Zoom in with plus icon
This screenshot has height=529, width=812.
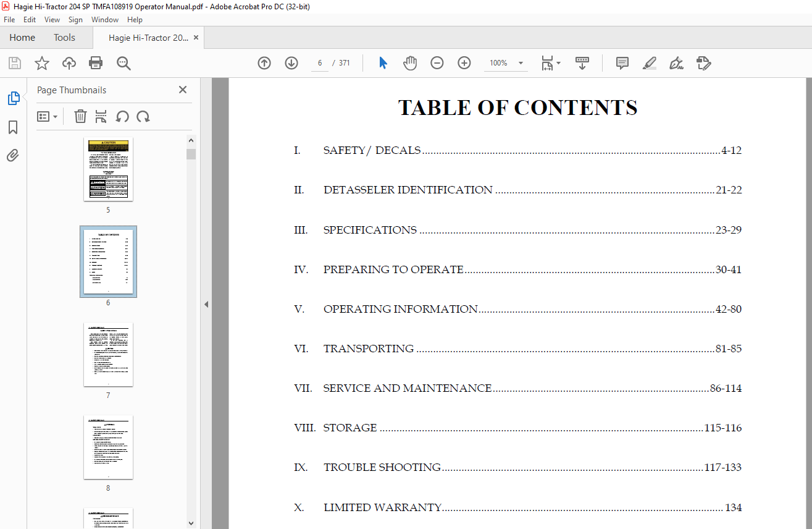pyautogui.click(x=464, y=63)
